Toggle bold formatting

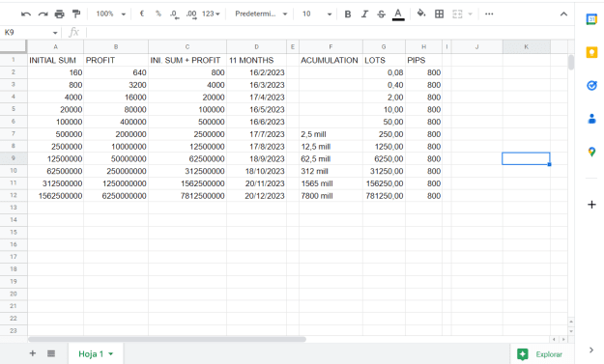[x=348, y=14]
